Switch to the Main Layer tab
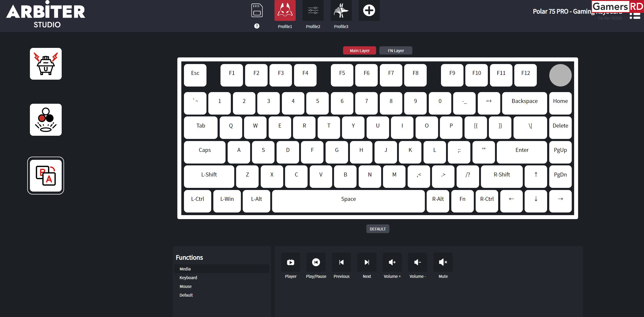 coord(360,51)
